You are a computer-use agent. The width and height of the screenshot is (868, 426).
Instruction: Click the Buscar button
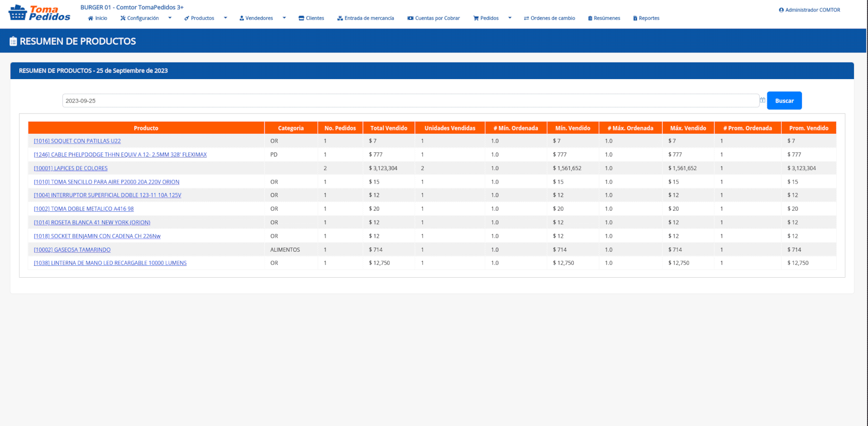pyautogui.click(x=784, y=101)
